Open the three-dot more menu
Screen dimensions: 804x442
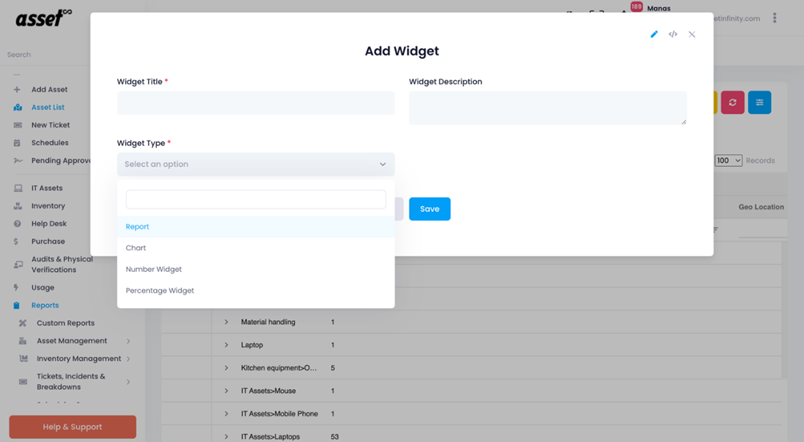click(775, 18)
